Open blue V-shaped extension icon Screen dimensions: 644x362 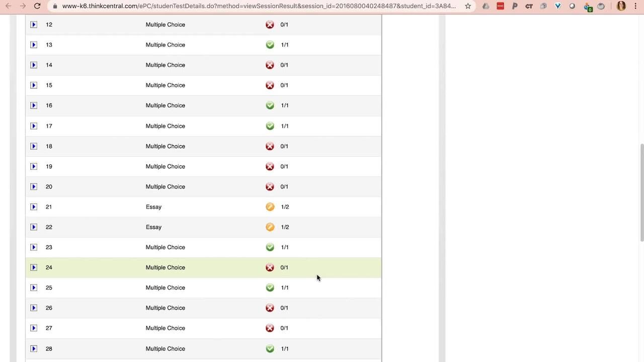tap(558, 6)
